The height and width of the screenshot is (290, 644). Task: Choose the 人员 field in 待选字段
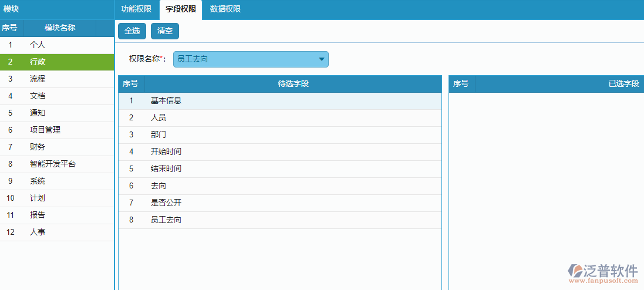280,118
